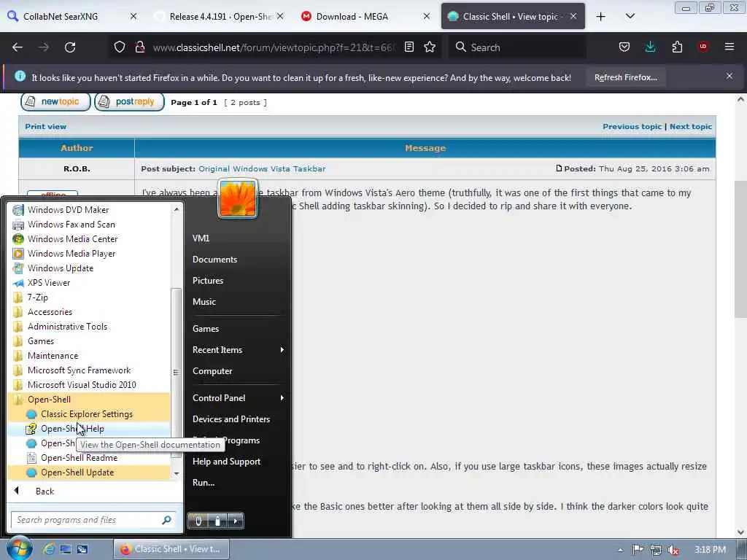This screenshot has width=747, height=560.
Task: Click the start menu lock button
Action: 217,521
